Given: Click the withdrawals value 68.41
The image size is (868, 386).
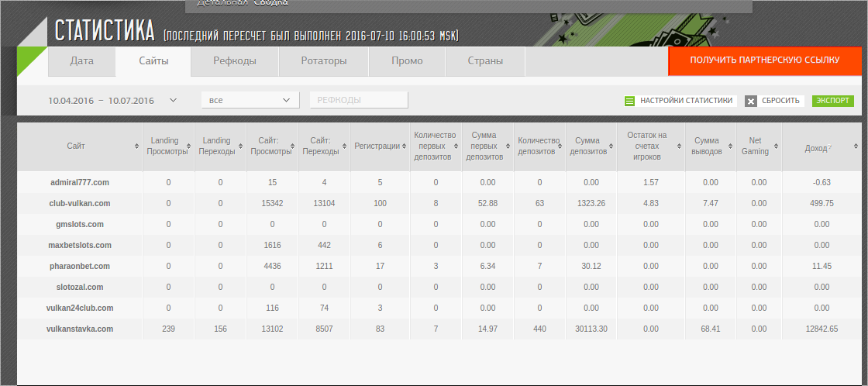Looking at the screenshot, I should pos(710,329).
